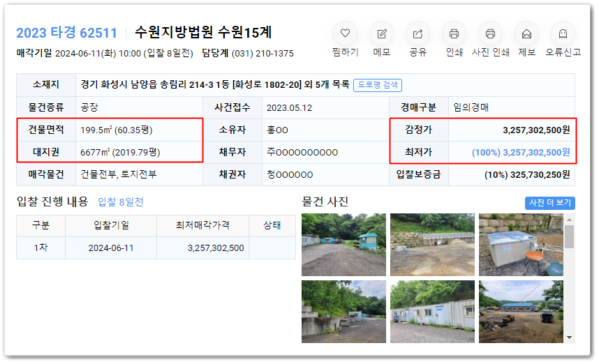Click the 입찰 진행 내용 heading
This screenshot has width=599, height=364.
(x=52, y=201)
